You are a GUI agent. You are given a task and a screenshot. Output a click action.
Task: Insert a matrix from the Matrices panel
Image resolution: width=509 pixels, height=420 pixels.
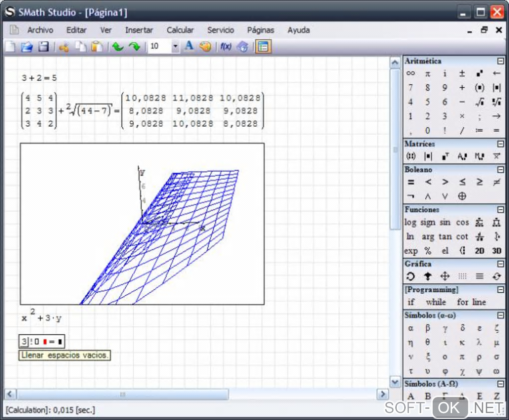pos(411,157)
